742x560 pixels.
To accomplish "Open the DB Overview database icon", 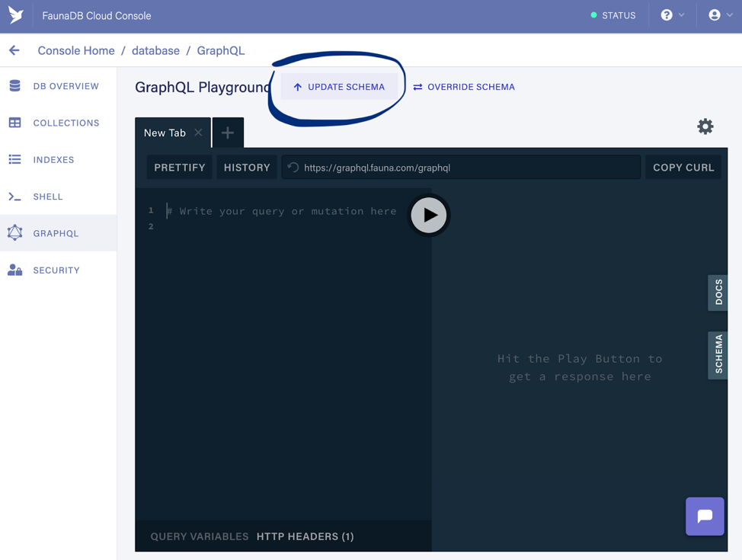I will point(14,85).
